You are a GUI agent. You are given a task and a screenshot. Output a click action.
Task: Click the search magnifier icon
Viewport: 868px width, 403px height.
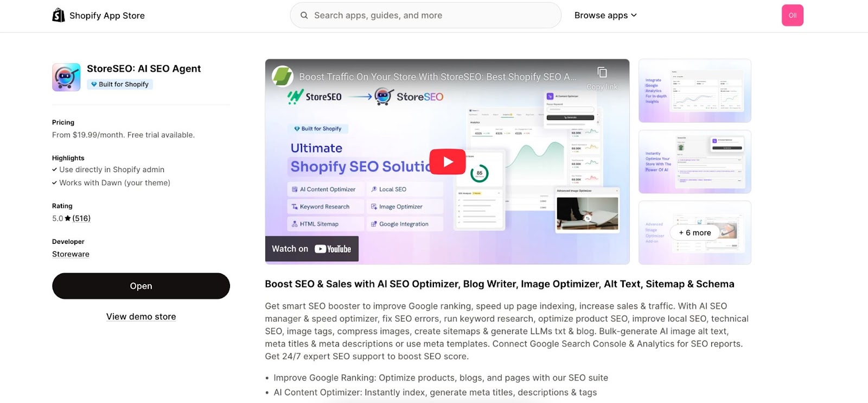pyautogui.click(x=304, y=15)
